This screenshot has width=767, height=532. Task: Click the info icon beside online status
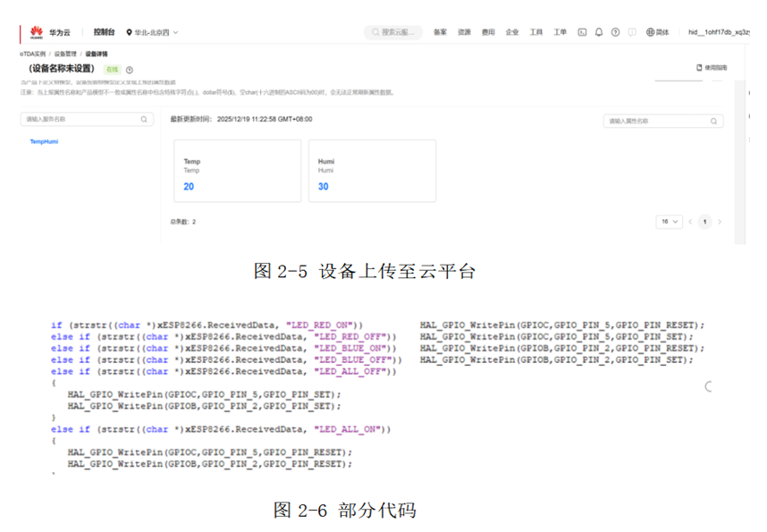130,70
